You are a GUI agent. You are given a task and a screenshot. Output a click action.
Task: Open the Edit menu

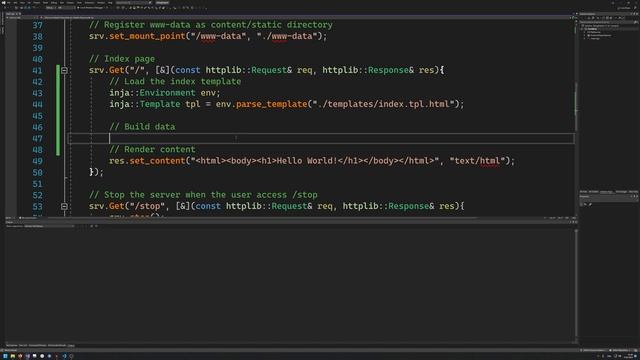click(x=16, y=3)
